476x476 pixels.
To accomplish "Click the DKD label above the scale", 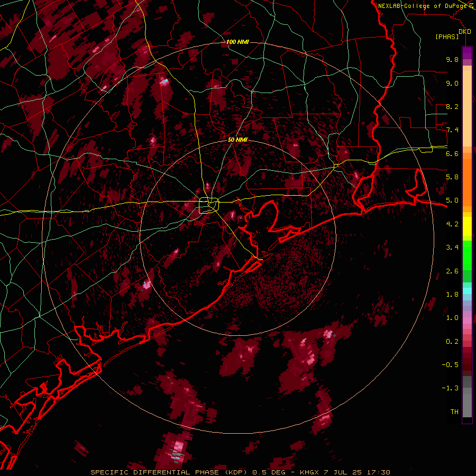I will [x=465, y=32].
